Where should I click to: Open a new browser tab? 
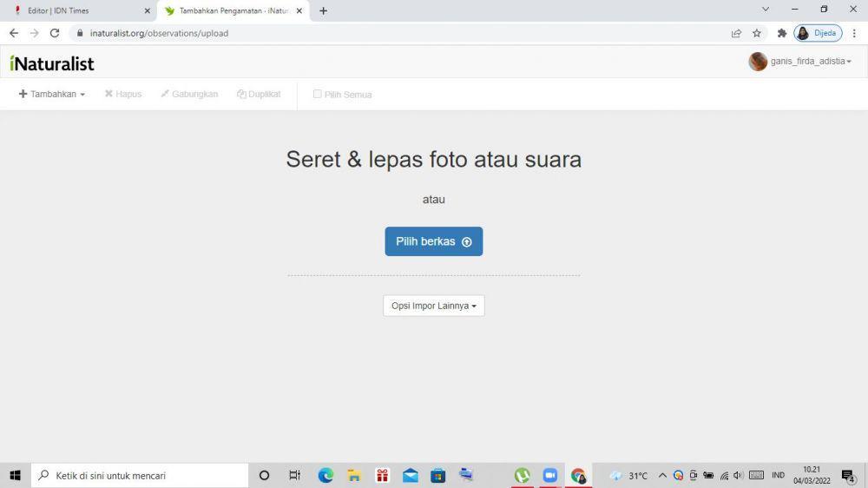(323, 10)
